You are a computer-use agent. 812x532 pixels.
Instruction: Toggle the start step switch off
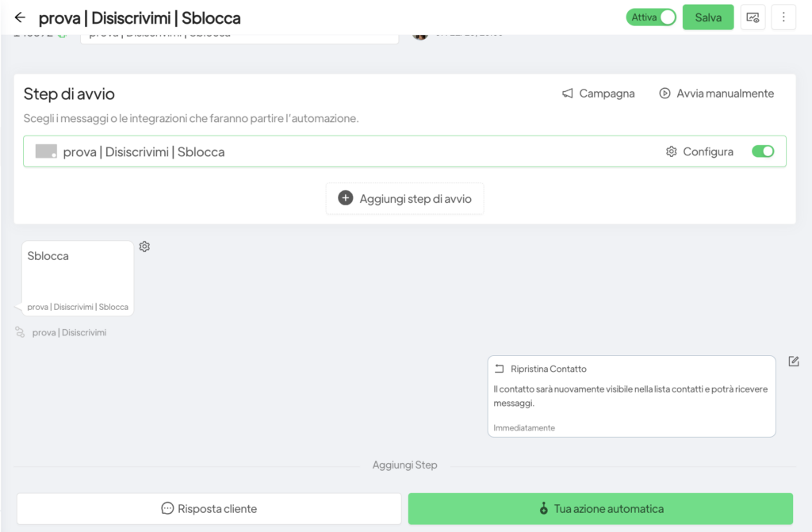[763, 151]
